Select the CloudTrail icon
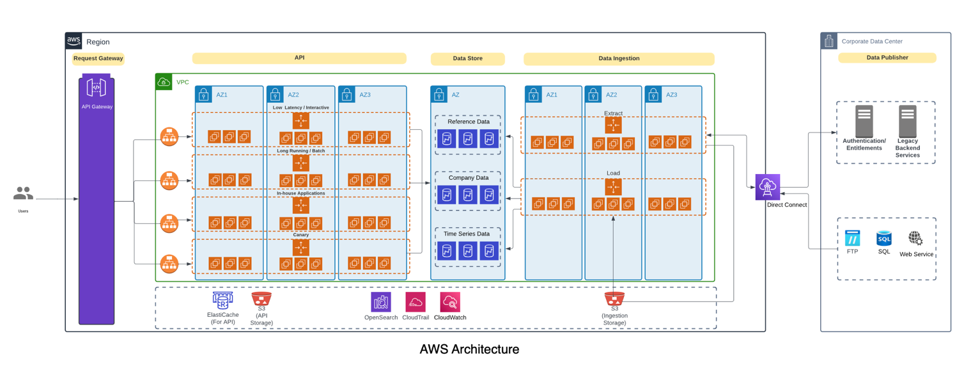This screenshot has height=384, width=980. click(416, 303)
